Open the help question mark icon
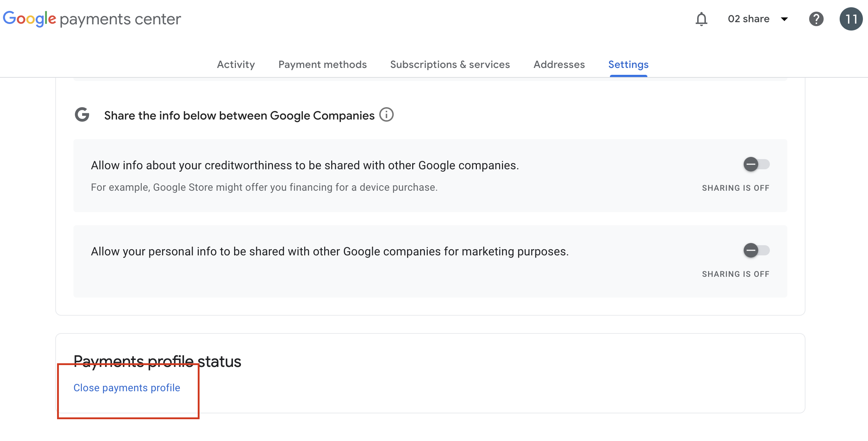Viewport: 868px width, 441px height. tap(816, 19)
